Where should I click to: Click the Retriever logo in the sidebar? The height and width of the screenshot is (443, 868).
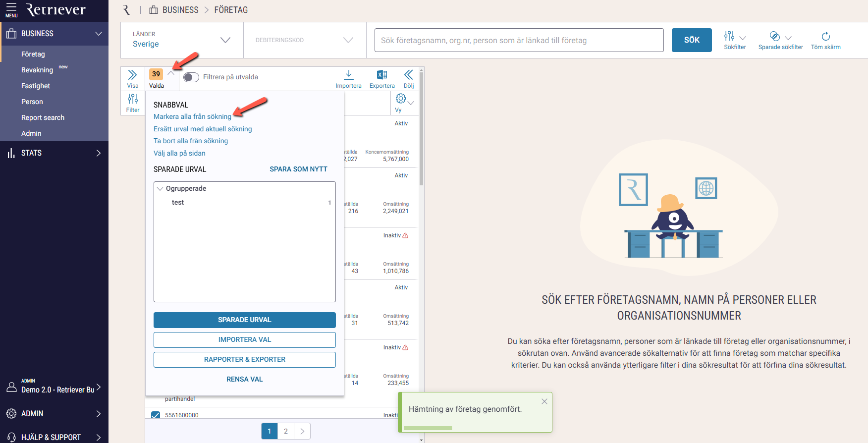55,9
